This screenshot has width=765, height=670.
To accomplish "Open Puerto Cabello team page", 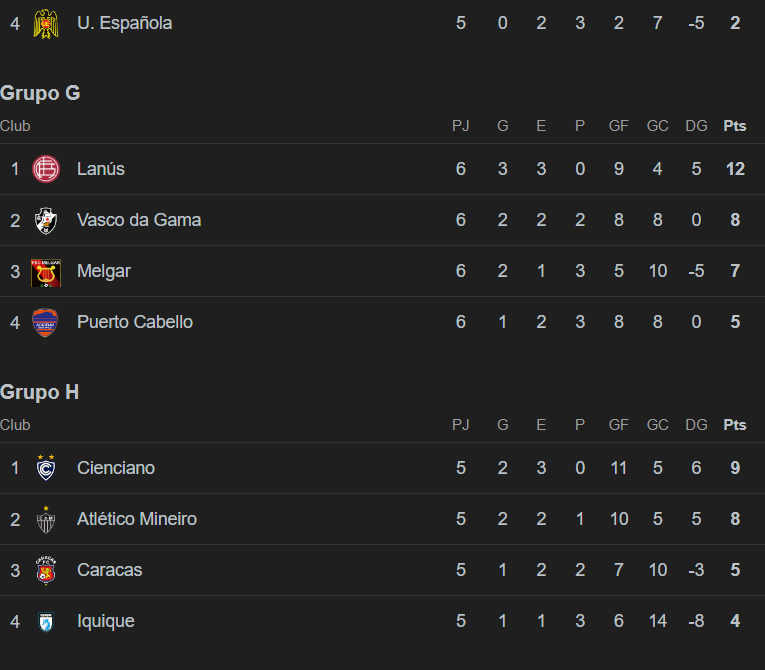I will click(x=135, y=322).
